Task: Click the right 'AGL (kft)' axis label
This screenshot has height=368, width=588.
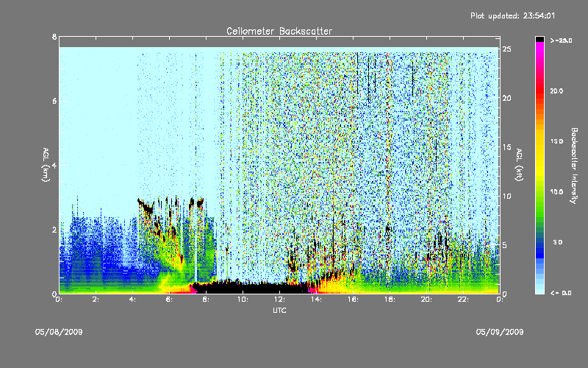Action: 519,165
